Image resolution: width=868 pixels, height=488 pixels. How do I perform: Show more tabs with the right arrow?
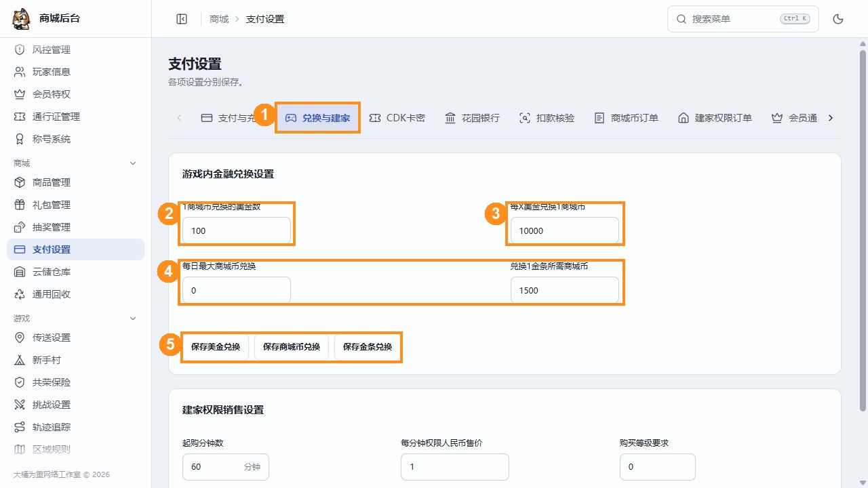pyautogui.click(x=831, y=118)
